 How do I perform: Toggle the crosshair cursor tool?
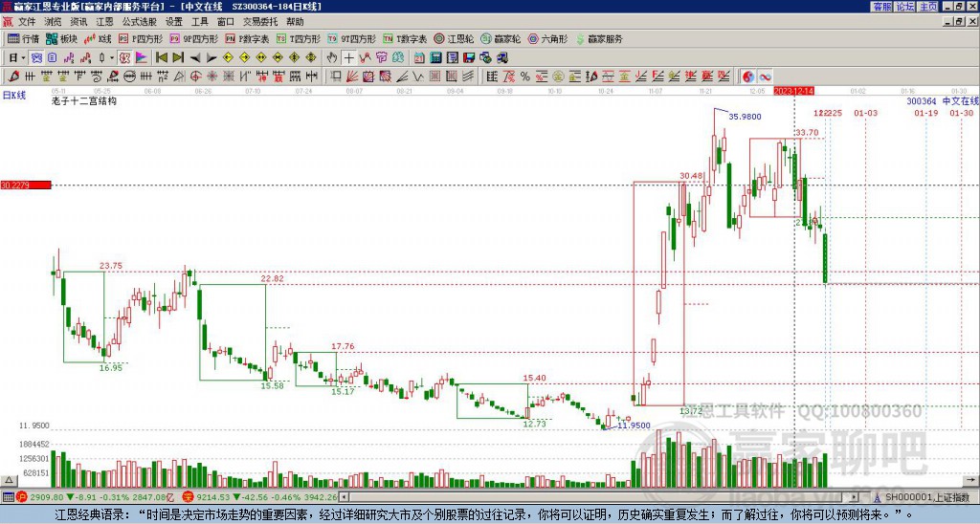pos(348,58)
